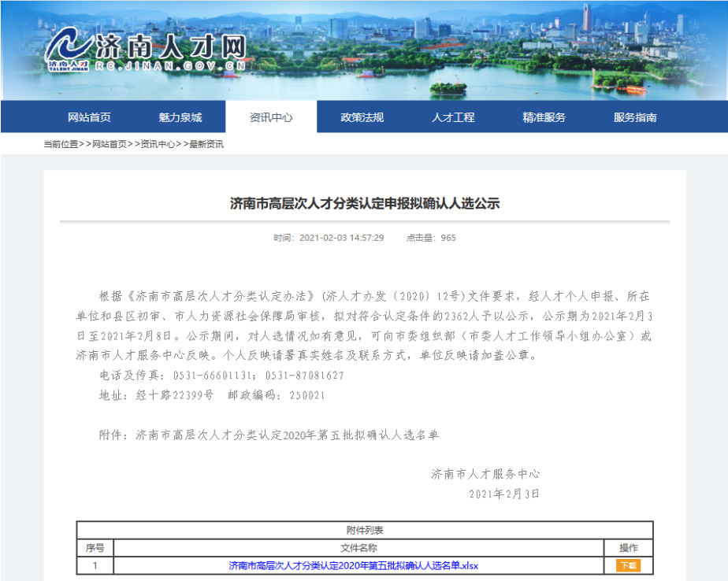Select the 资讯中心 navigation tab
This screenshot has height=581, width=728.
point(271,117)
